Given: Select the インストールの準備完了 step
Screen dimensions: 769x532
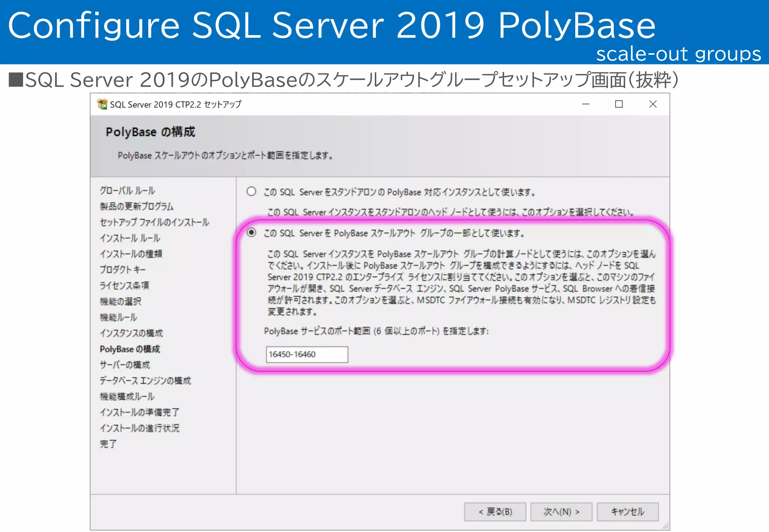Looking at the screenshot, I should click(139, 412).
